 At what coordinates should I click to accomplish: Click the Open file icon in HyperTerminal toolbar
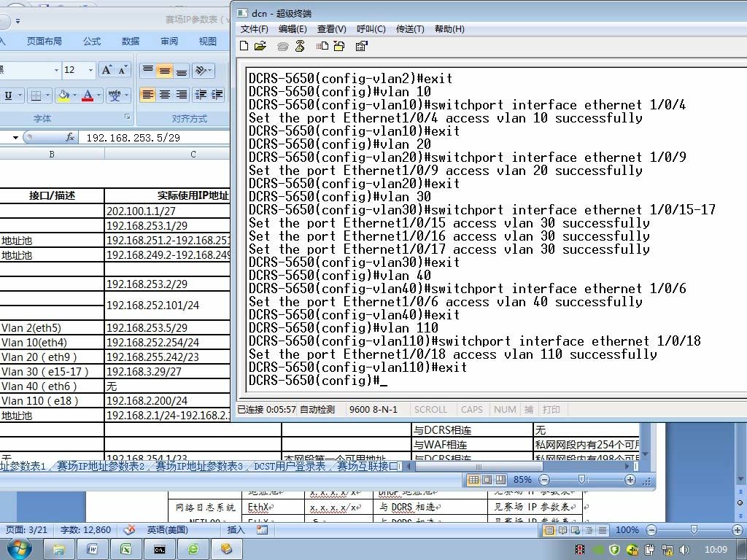(260, 46)
